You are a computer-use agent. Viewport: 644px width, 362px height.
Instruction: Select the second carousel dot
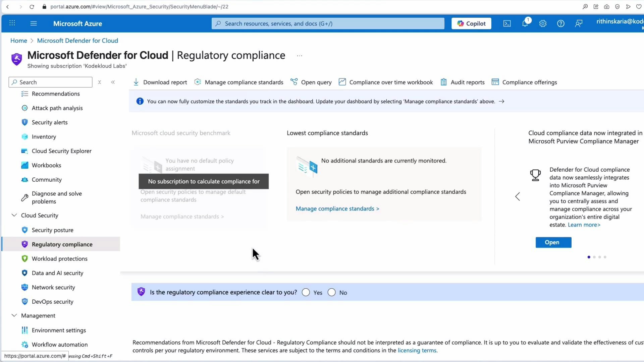594,257
